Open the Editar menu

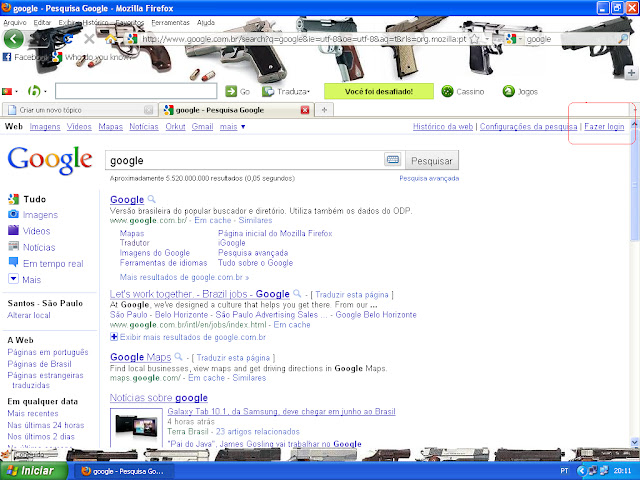pyautogui.click(x=42, y=22)
